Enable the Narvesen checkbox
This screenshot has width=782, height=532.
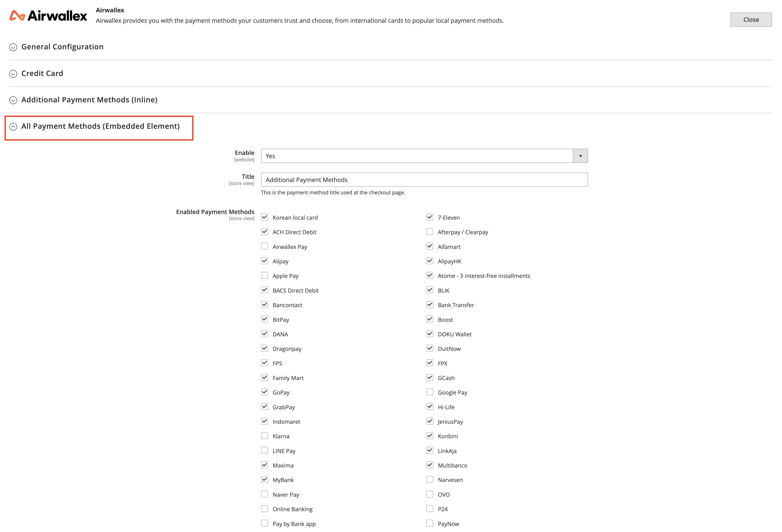(430, 480)
